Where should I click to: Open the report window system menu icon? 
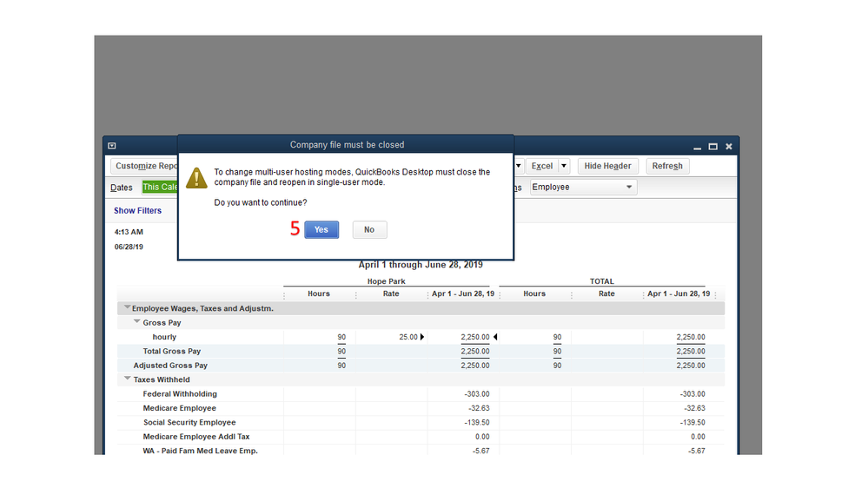tap(112, 146)
